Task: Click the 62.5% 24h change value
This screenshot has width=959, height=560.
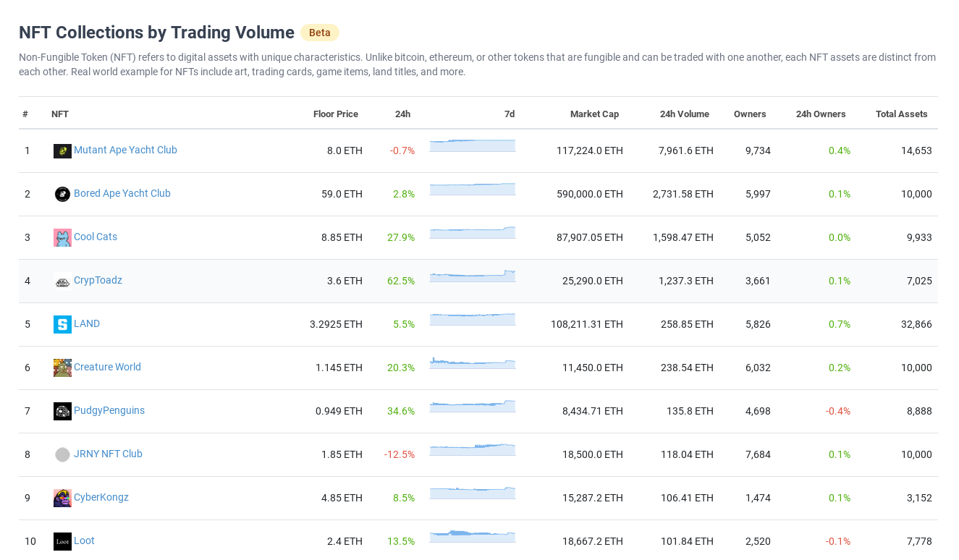Action: [x=401, y=281]
